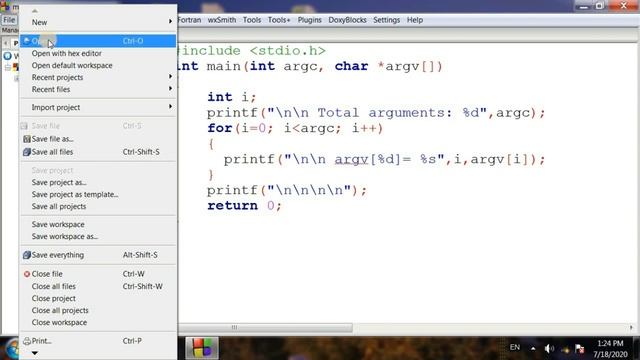Click the red icon beside Close file

[27, 274]
